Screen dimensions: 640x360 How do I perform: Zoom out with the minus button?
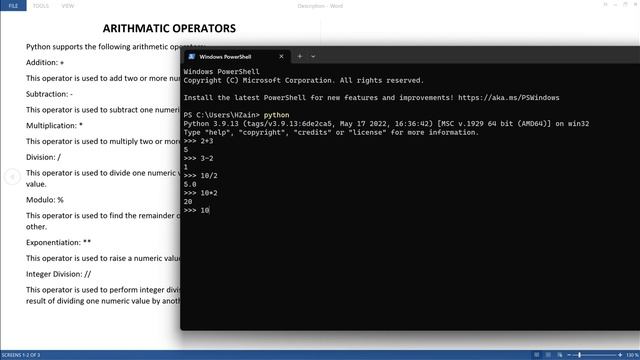[x=569, y=355]
